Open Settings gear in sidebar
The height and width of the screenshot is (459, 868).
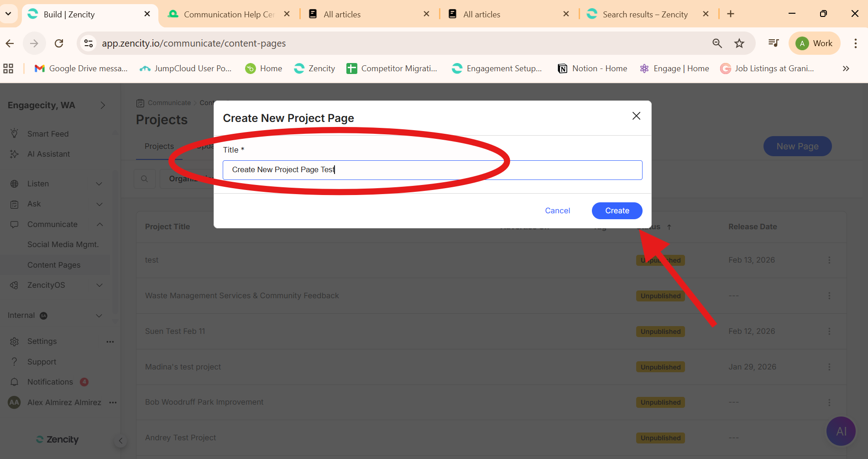coord(15,342)
